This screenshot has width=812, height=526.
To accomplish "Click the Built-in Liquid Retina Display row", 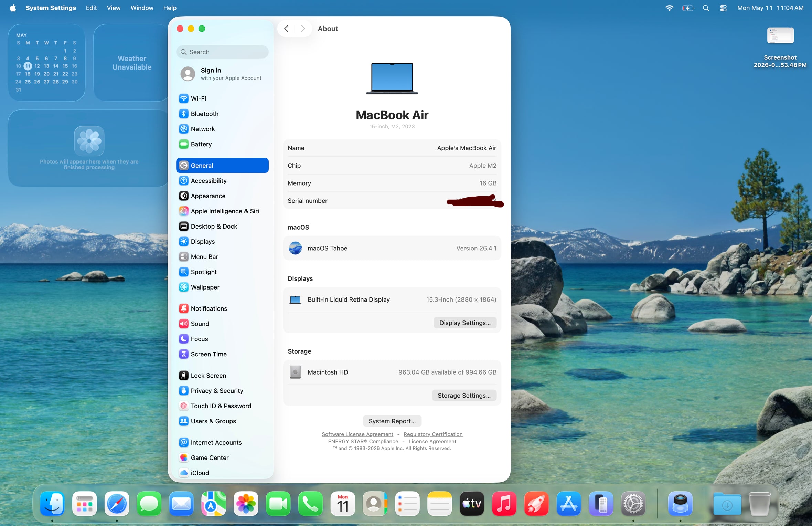I will click(x=392, y=299).
